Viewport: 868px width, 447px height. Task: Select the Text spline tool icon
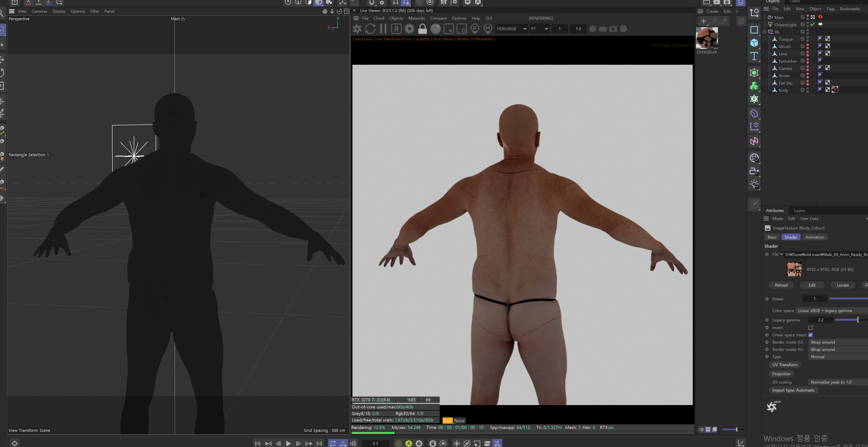[x=754, y=56]
